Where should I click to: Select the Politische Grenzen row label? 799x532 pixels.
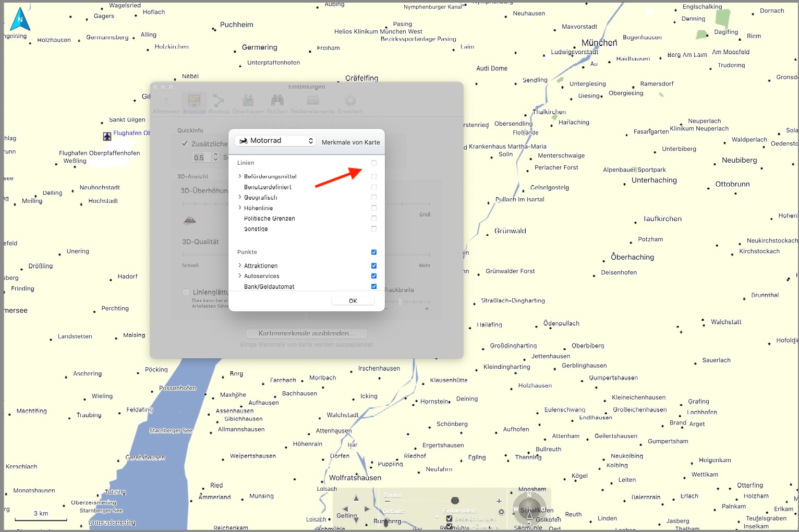tap(270, 219)
